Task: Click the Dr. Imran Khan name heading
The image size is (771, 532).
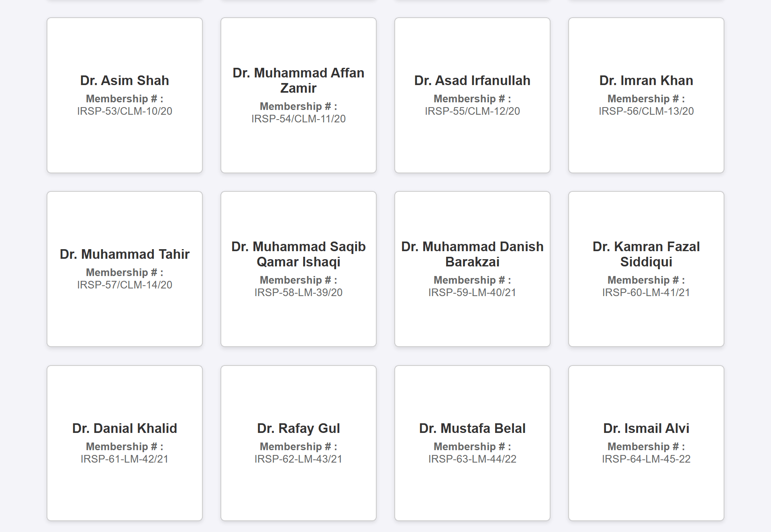Action: point(646,81)
